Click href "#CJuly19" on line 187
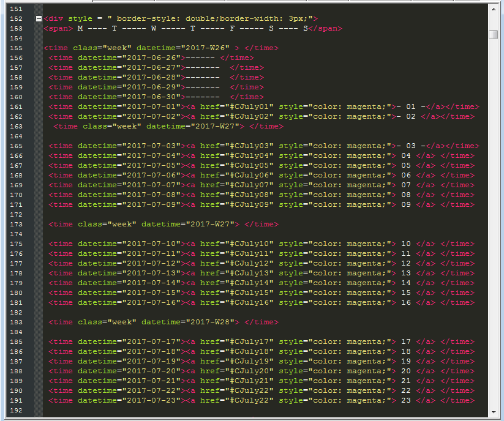 click(249, 362)
